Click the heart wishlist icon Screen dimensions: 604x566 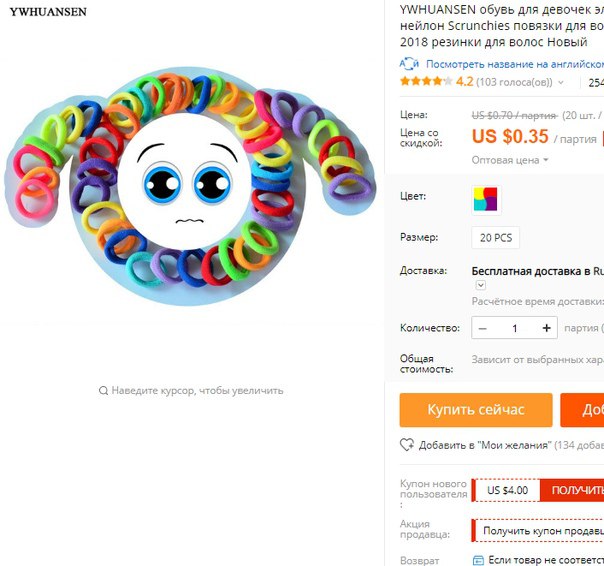coord(407,445)
